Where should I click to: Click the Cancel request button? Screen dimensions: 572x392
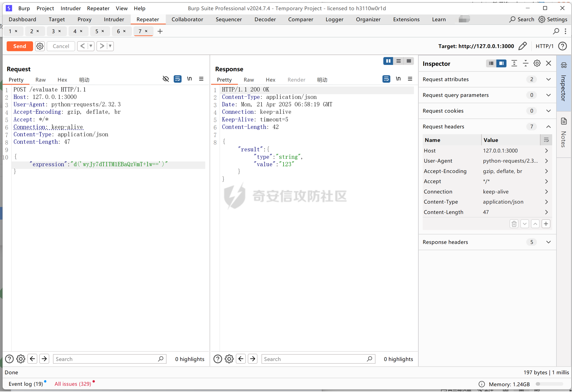[x=61, y=46]
